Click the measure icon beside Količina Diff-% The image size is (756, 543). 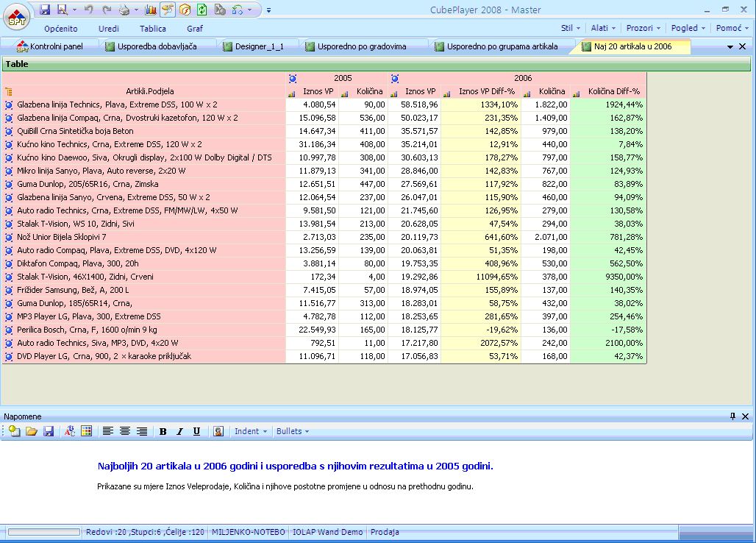click(576, 93)
